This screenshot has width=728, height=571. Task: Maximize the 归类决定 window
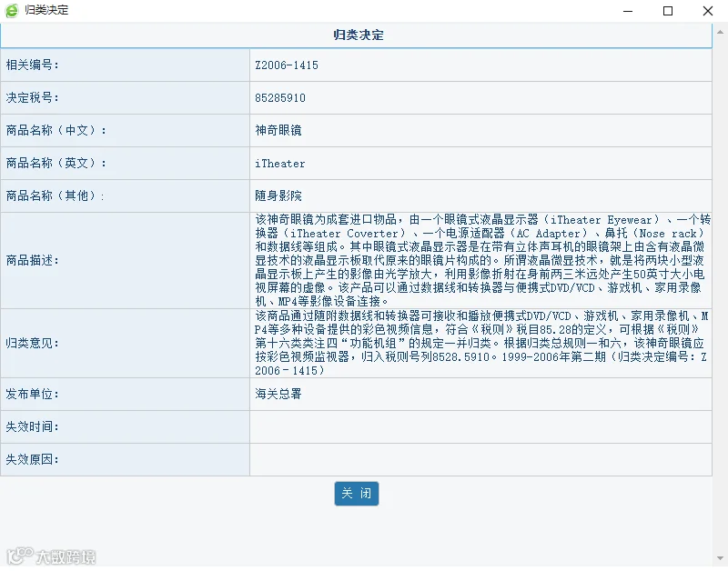[668, 11]
